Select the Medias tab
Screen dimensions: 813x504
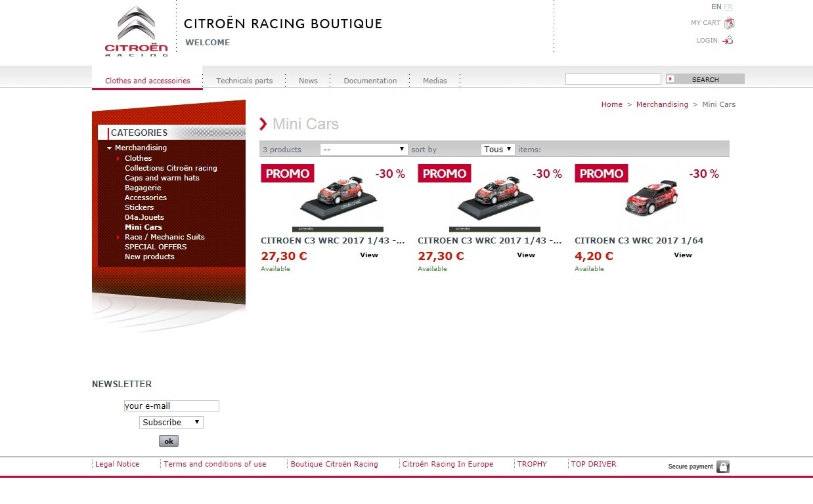click(x=435, y=81)
